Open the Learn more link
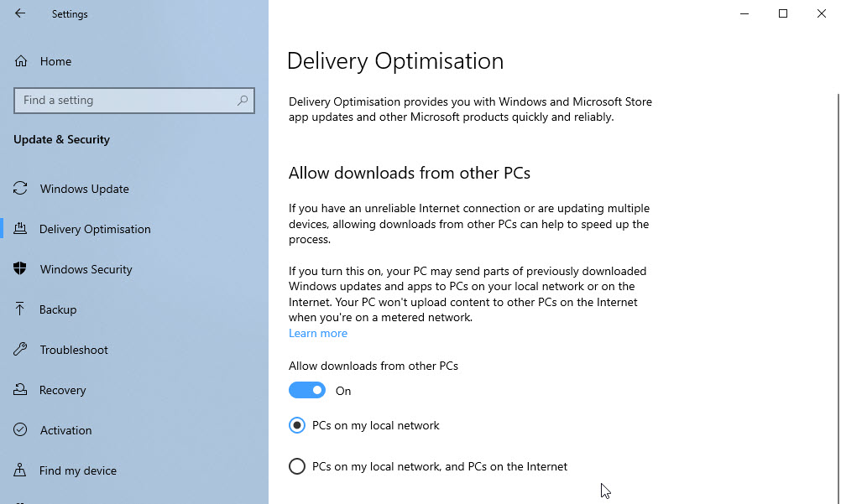 (318, 333)
